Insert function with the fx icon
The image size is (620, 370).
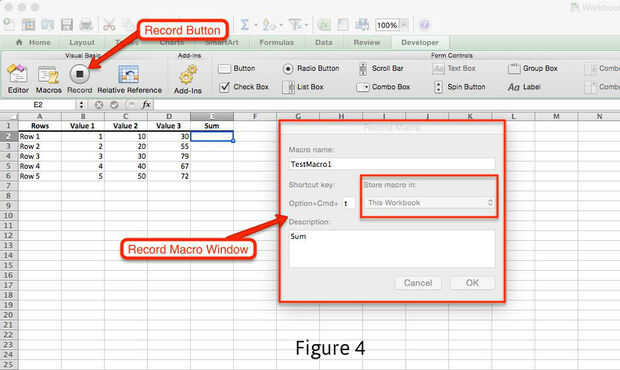146,105
